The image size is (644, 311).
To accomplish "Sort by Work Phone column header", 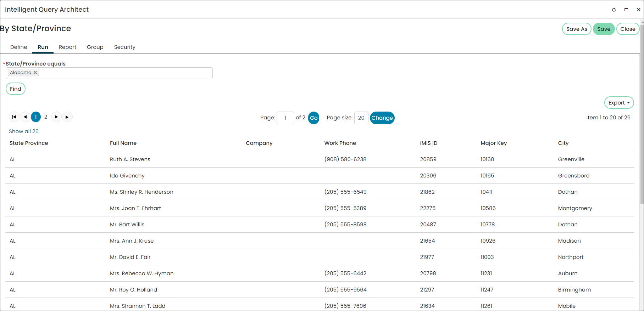I will 340,143.
